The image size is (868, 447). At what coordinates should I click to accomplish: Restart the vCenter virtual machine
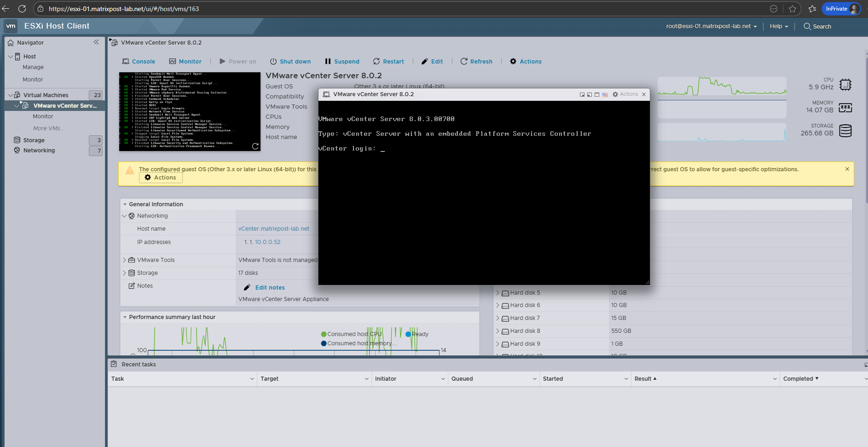coord(388,61)
